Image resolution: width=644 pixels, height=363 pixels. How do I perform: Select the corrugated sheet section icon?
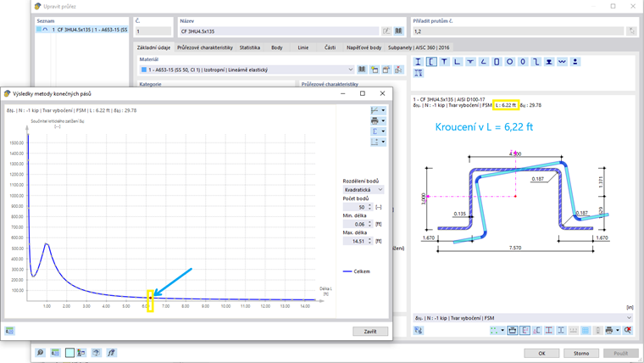pos(563,62)
